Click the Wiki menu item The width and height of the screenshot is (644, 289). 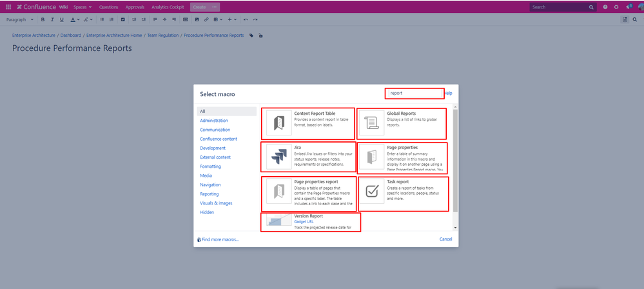tap(63, 7)
